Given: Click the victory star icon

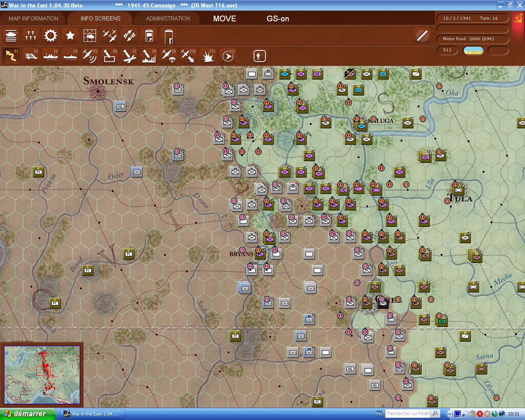Looking at the screenshot, I should coord(70,36).
